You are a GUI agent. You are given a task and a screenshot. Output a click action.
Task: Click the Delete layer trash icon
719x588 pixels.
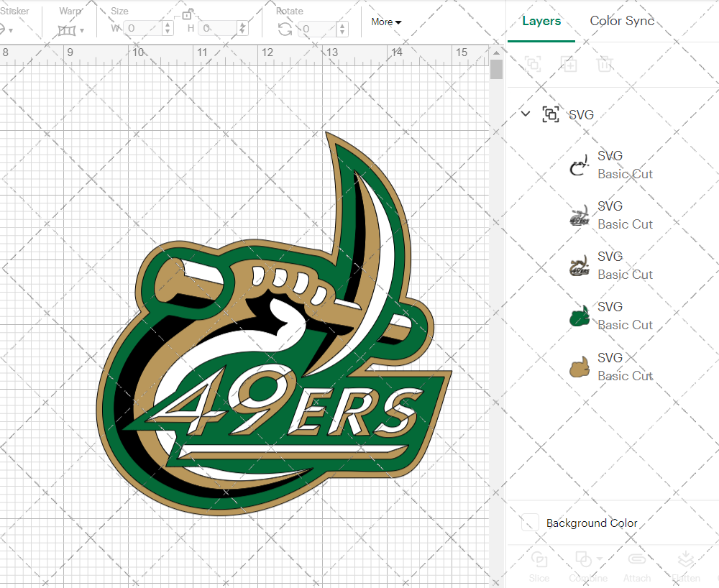pos(605,64)
